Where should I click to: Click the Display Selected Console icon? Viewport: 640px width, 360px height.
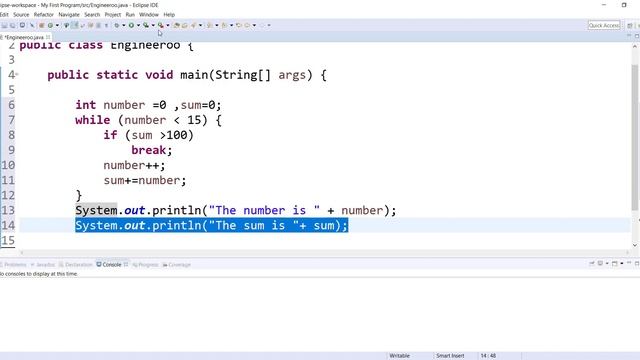click(600, 263)
